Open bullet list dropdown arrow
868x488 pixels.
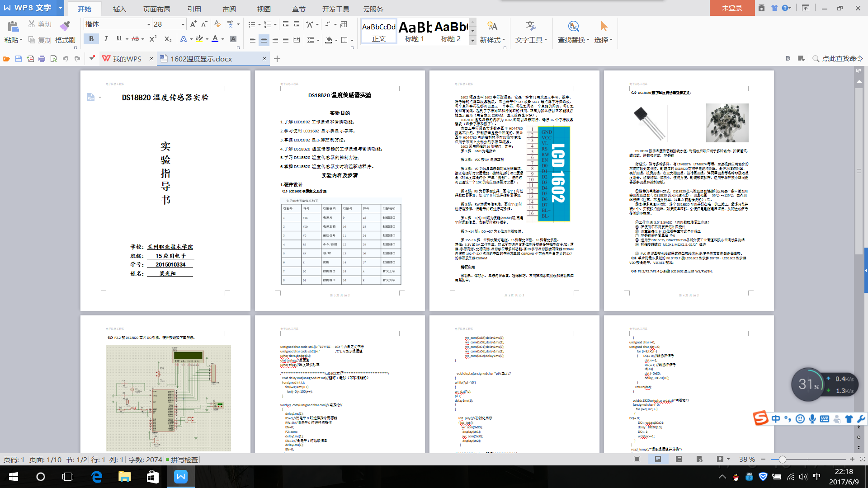[x=259, y=24]
